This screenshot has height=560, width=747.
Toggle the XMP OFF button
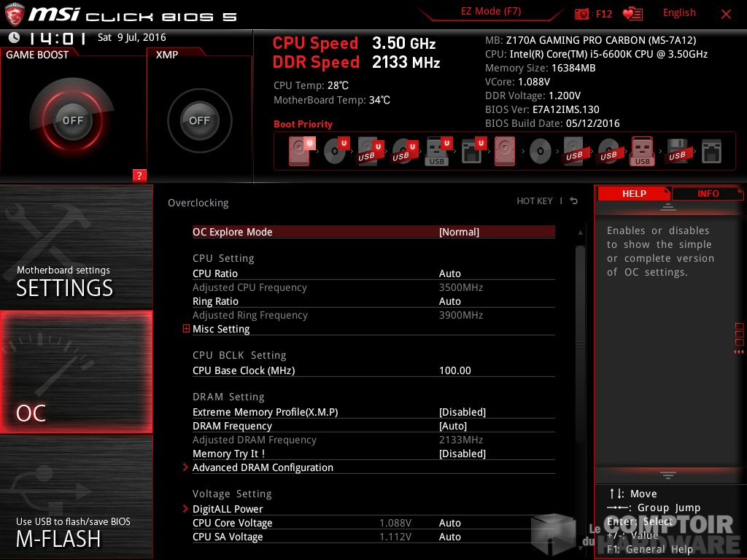click(x=199, y=120)
